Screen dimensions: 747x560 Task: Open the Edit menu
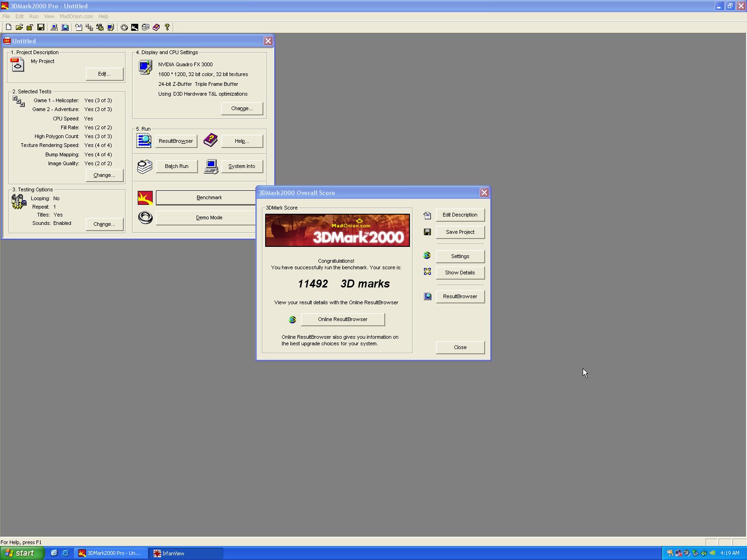coord(20,16)
